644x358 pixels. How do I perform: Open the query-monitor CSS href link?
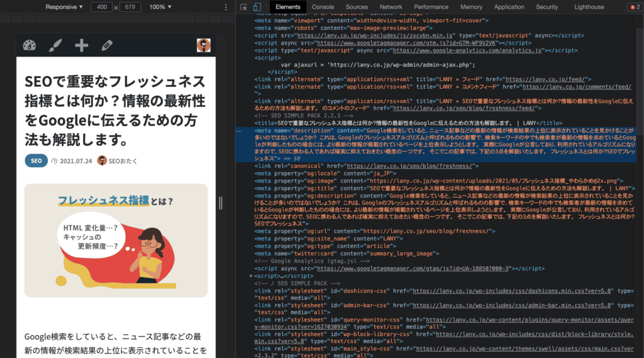(x=444, y=323)
